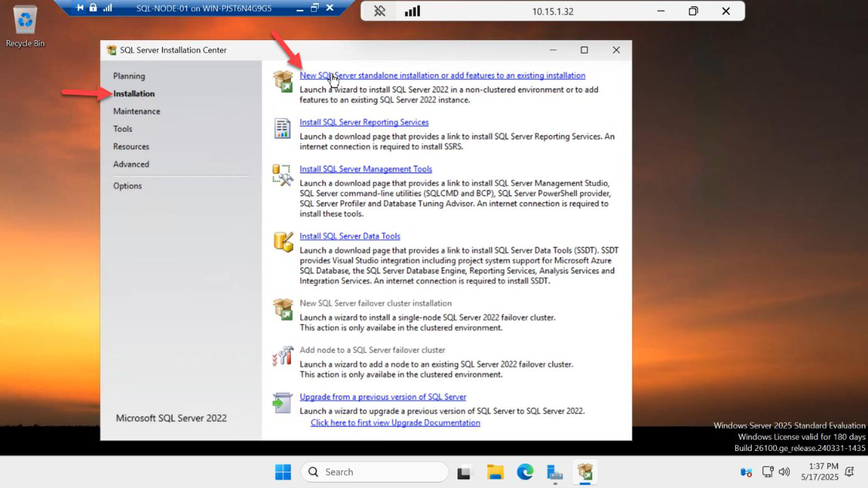Click the lock icon on SQL-NODE-01 bar

(93, 8)
